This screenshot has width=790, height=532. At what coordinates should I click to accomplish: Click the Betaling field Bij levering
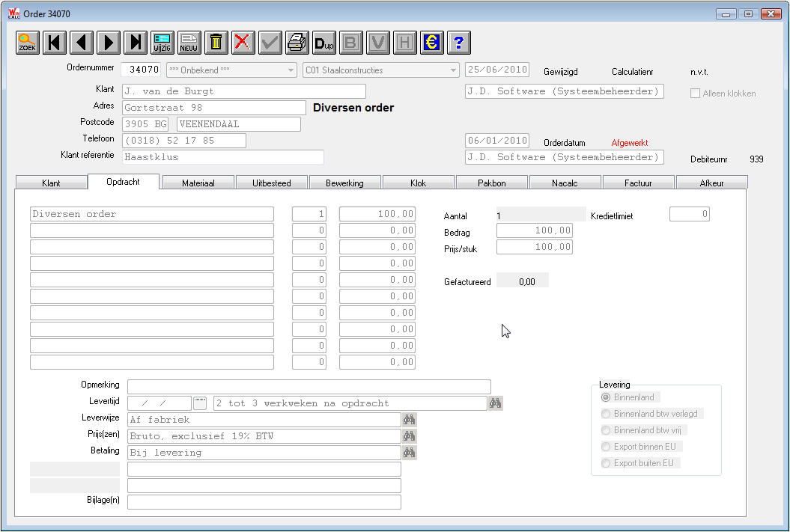[264, 453]
